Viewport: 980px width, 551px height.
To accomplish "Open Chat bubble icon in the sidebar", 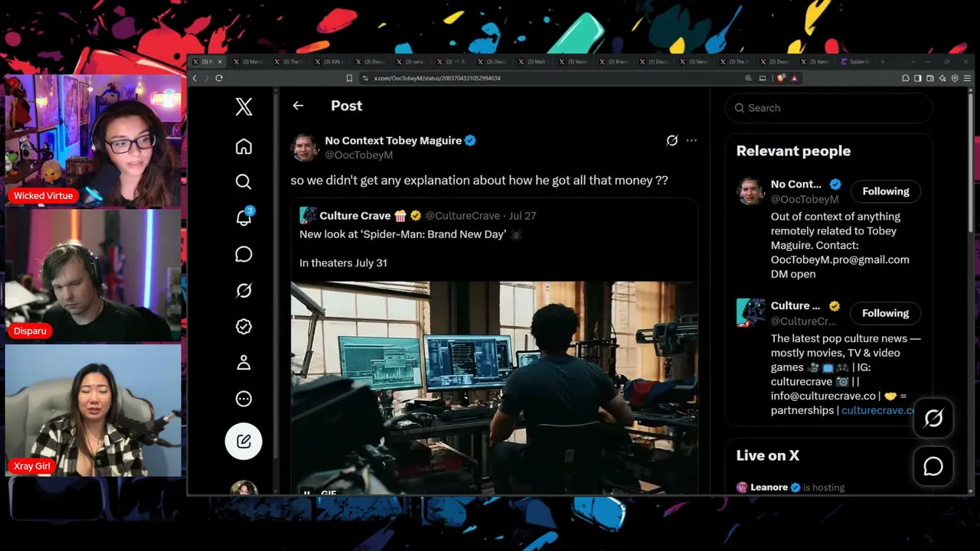I will click(243, 254).
